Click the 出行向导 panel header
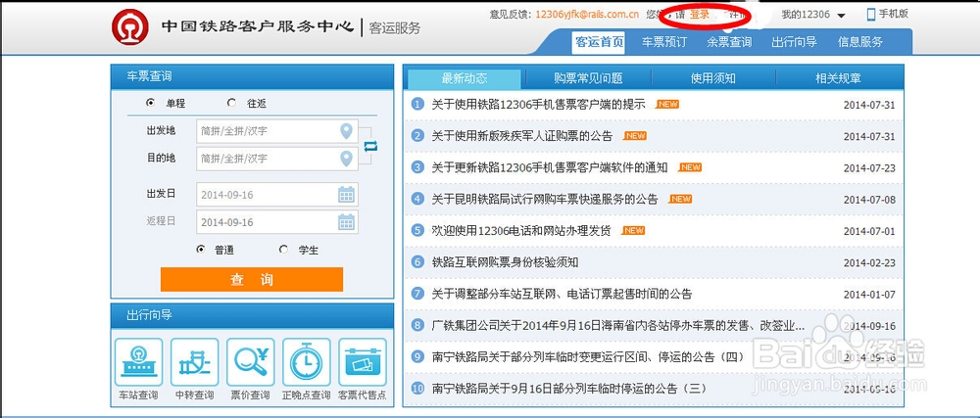980x418 pixels. [x=252, y=315]
